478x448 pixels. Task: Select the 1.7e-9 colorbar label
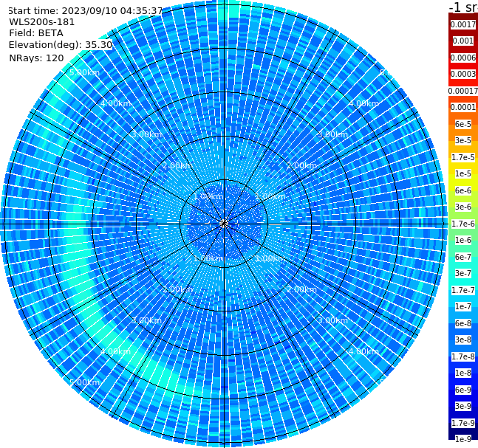pos(463,423)
